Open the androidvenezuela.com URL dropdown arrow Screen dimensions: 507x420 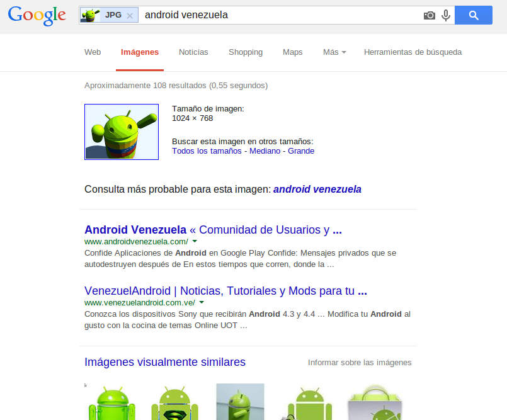[x=195, y=241]
